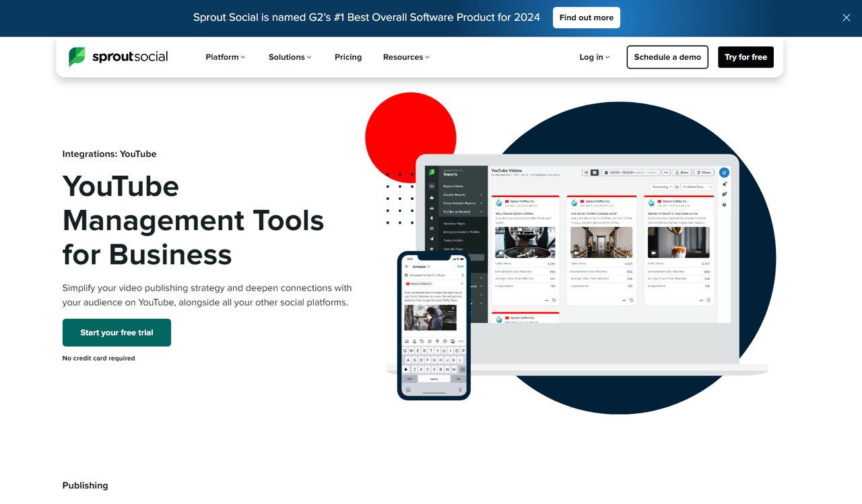Select Pricing in the top navigation
862x504 pixels.
coord(348,57)
